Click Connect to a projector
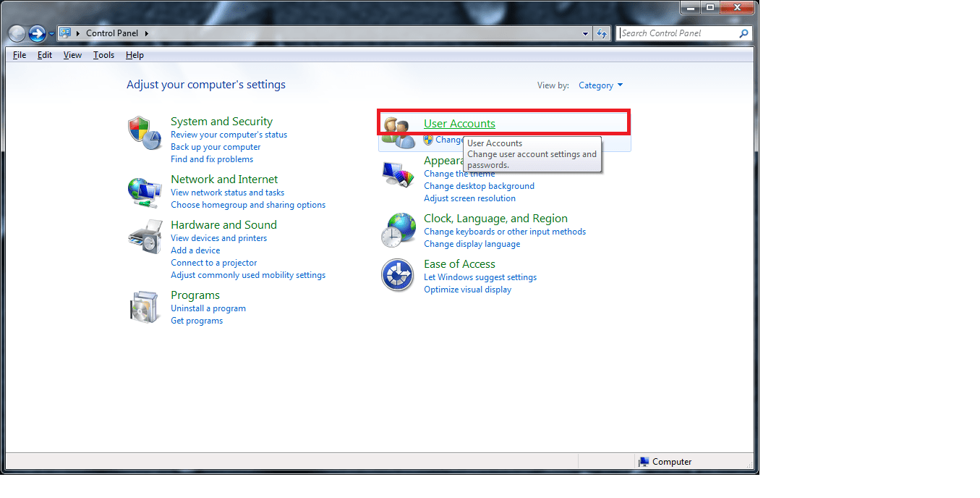Image resolution: width=980 pixels, height=498 pixels. tap(213, 263)
